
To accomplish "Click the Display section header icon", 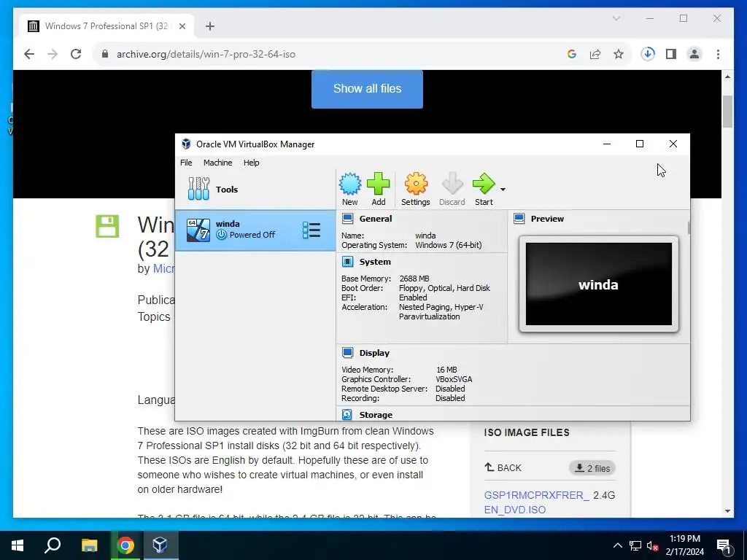I will click(x=347, y=352).
